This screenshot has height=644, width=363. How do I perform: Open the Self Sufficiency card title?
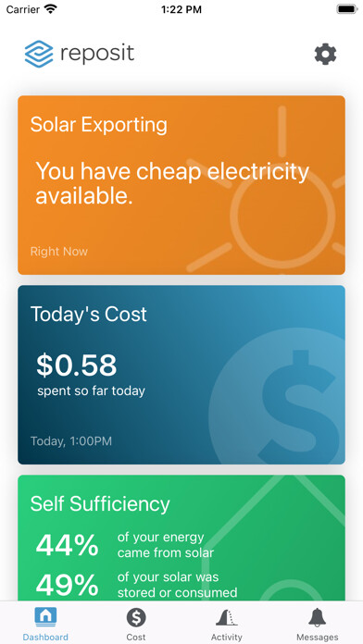(x=100, y=504)
